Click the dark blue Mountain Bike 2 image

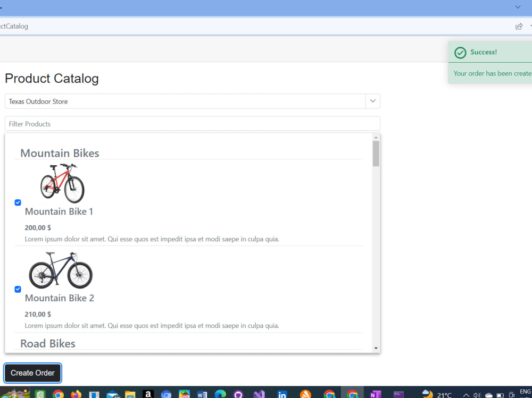click(x=61, y=270)
